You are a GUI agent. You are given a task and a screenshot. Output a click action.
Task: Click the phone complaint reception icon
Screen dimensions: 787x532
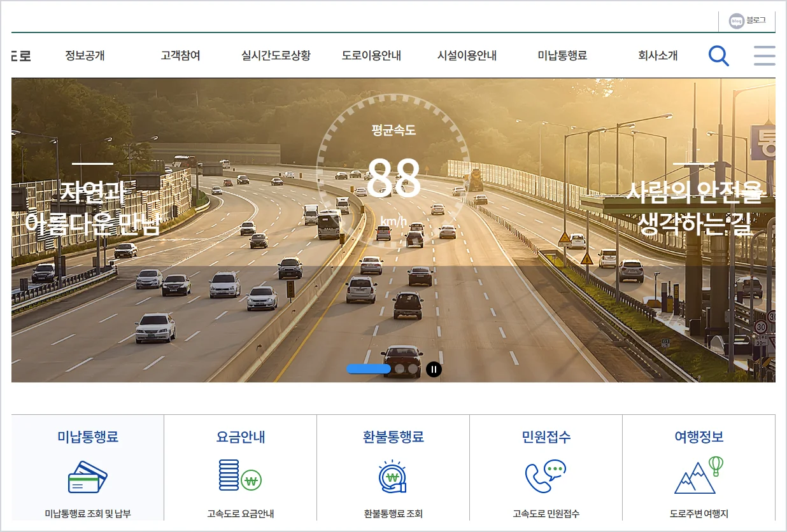tap(546, 476)
